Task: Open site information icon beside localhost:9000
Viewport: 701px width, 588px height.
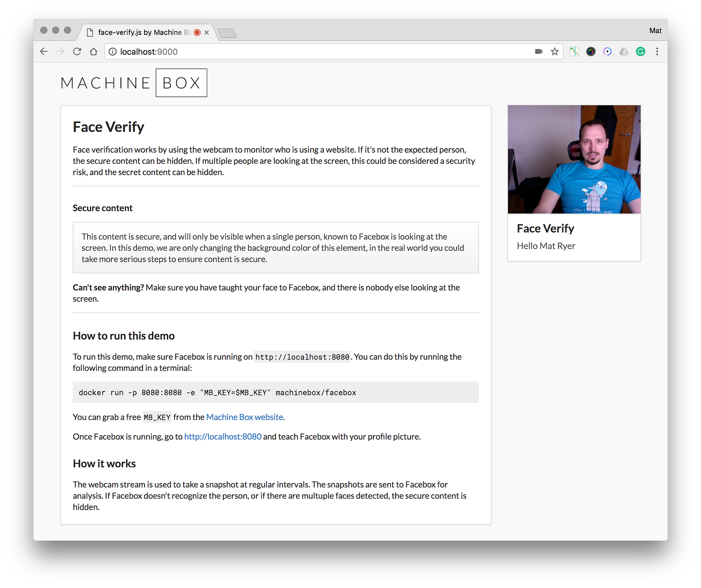Action: point(113,52)
